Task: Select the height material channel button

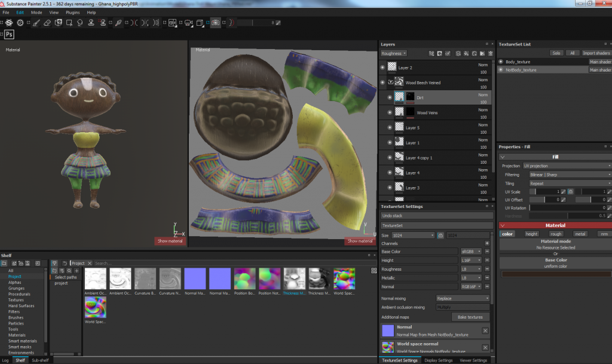Action: [x=531, y=234]
